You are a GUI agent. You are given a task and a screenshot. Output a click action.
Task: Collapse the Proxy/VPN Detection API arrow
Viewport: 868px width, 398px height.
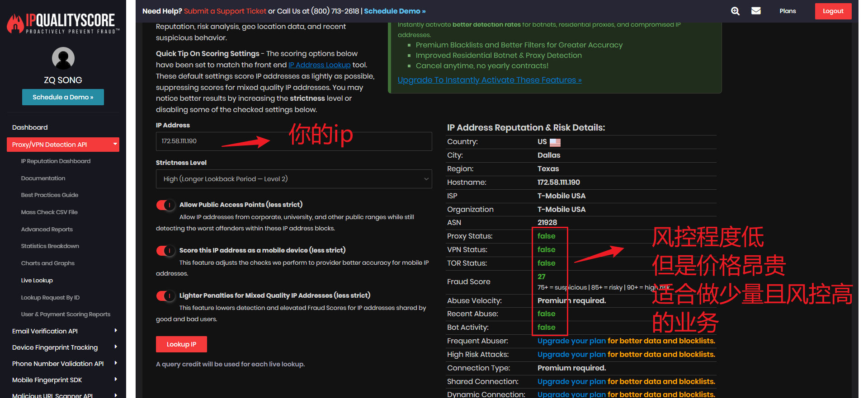[x=115, y=144]
